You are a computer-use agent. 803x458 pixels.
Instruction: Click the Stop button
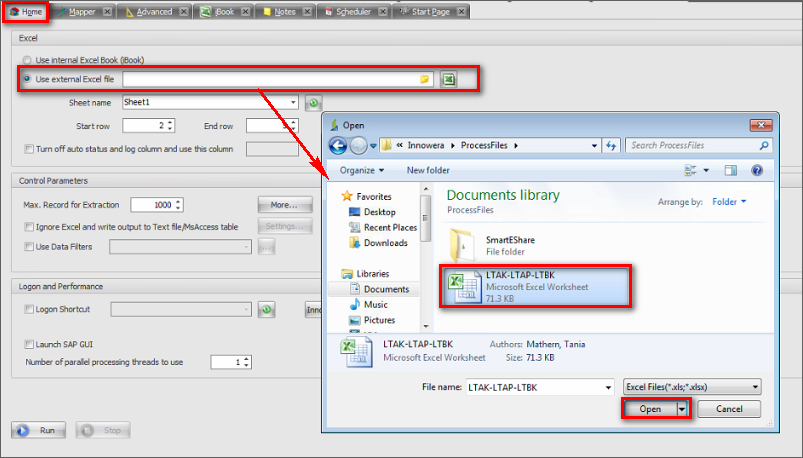pyautogui.click(x=103, y=430)
